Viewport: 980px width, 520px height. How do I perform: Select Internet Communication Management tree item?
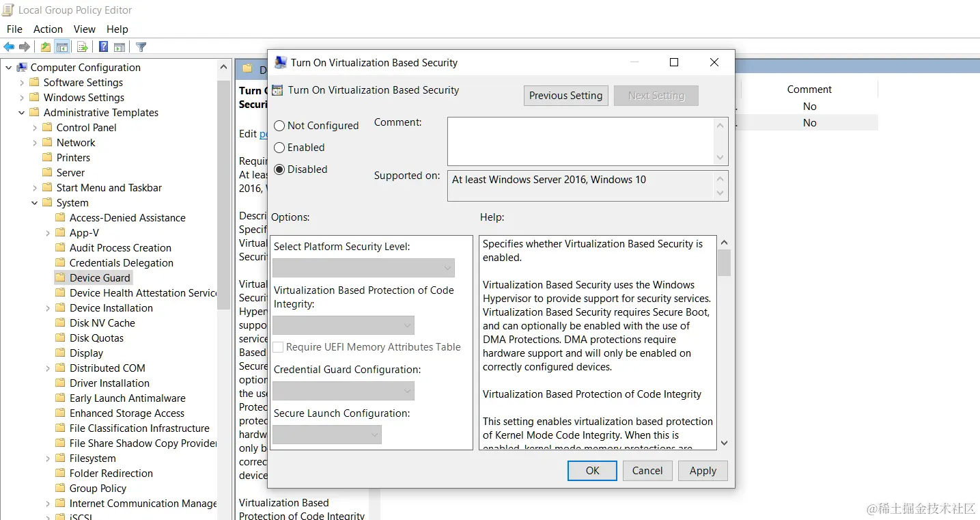coord(143,504)
